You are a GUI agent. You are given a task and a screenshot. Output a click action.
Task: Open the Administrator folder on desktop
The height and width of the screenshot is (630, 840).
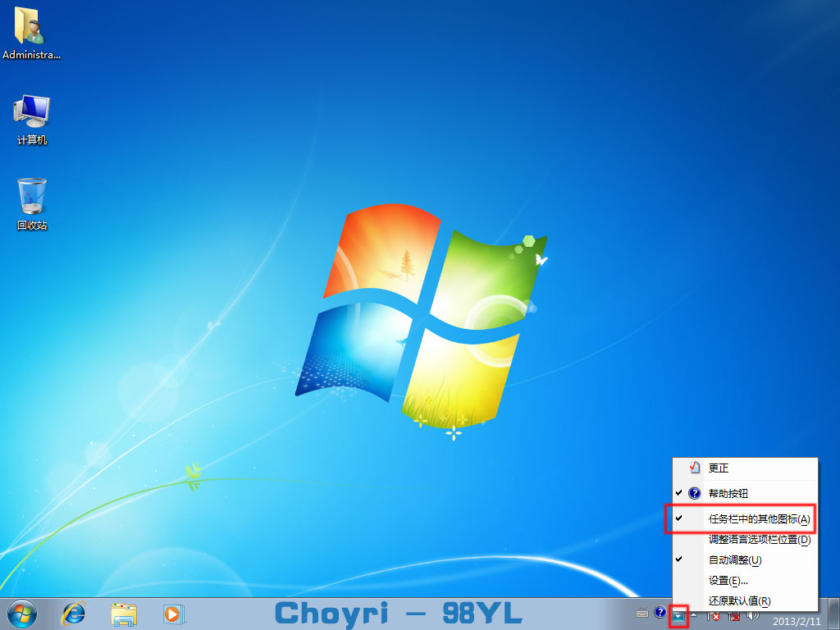pos(30,33)
